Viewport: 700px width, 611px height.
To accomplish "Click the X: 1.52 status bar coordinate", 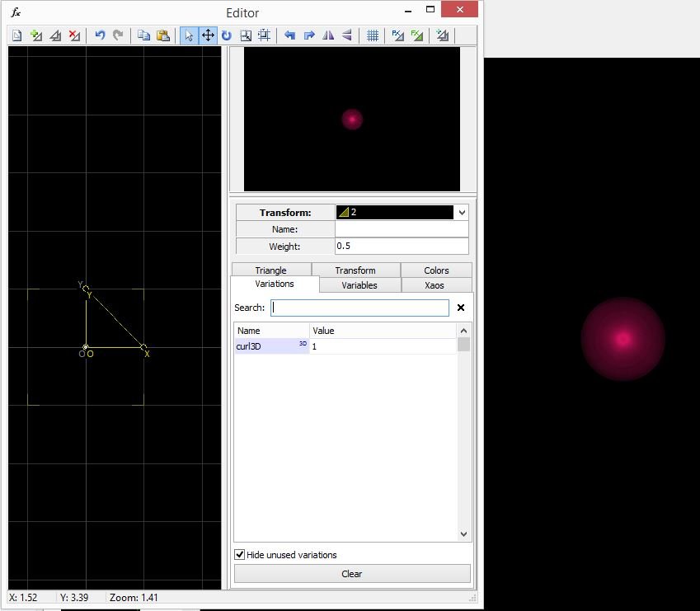I will (23, 598).
